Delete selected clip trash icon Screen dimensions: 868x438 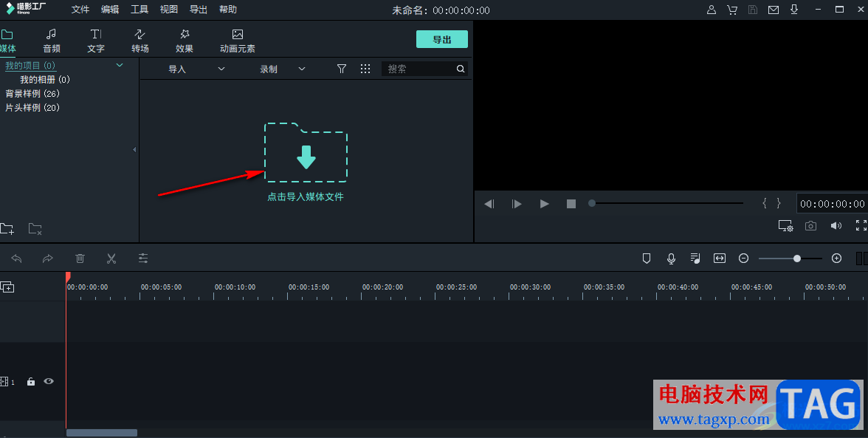(x=80, y=258)
